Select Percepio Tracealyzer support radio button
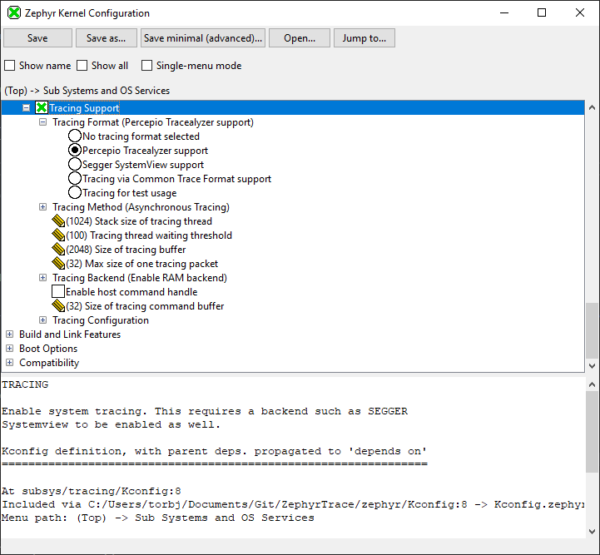Image resolution: width=600 pixels, height=555 pixels. 75,150
